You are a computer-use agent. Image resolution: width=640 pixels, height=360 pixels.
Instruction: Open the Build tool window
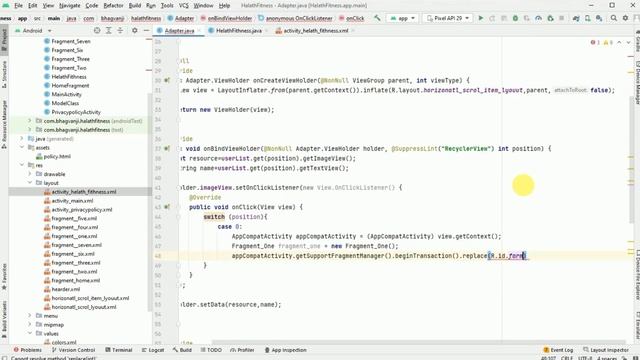pos(182,350)
